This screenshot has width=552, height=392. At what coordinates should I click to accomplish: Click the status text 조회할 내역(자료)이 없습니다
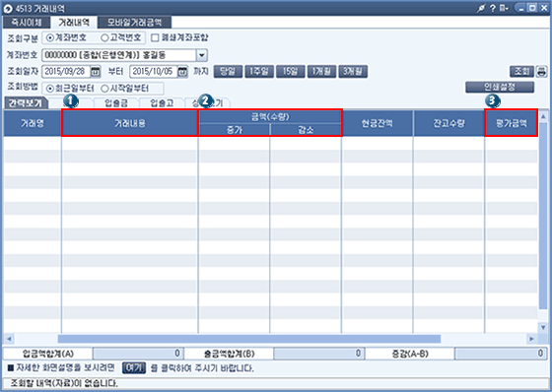64,383
